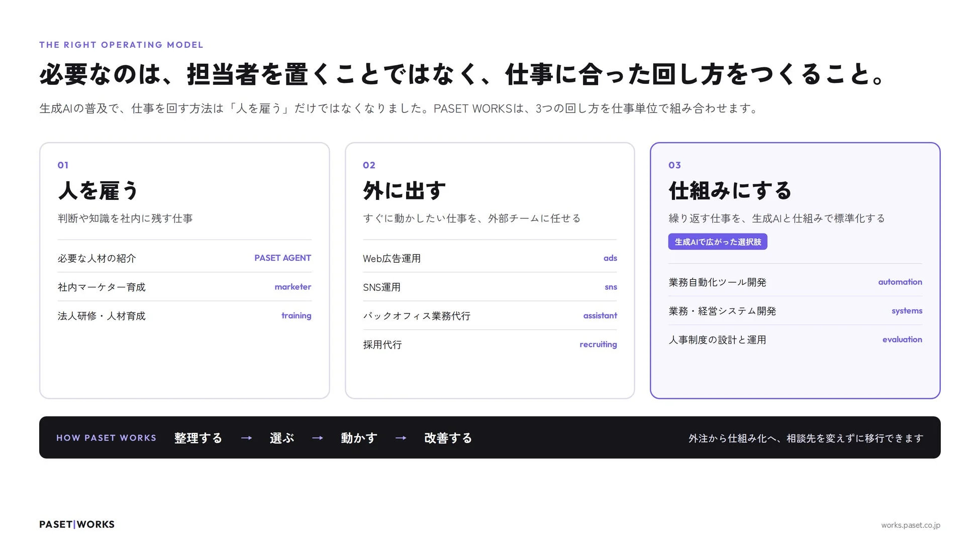This screenshot has height=551, width=980.
Task: Click the arrow between 動かす and 改善する
Action: [401, 438]
